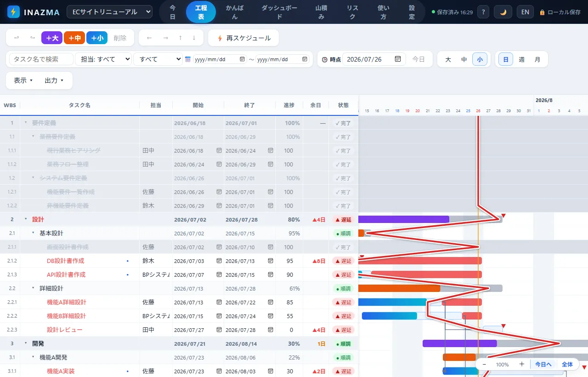Open the ダッシュボード tab
This screenshot has width=588, height=377.
pyautogui.click(x=279, y=12)
